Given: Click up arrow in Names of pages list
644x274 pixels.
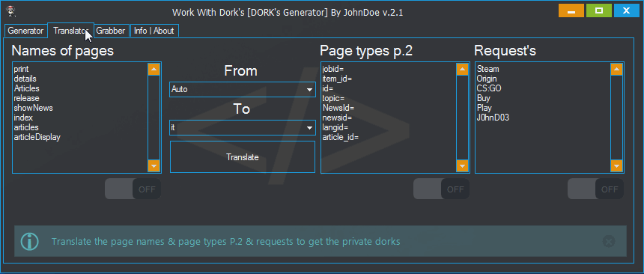Looking at the screenshot, I should tap(154, 70).
